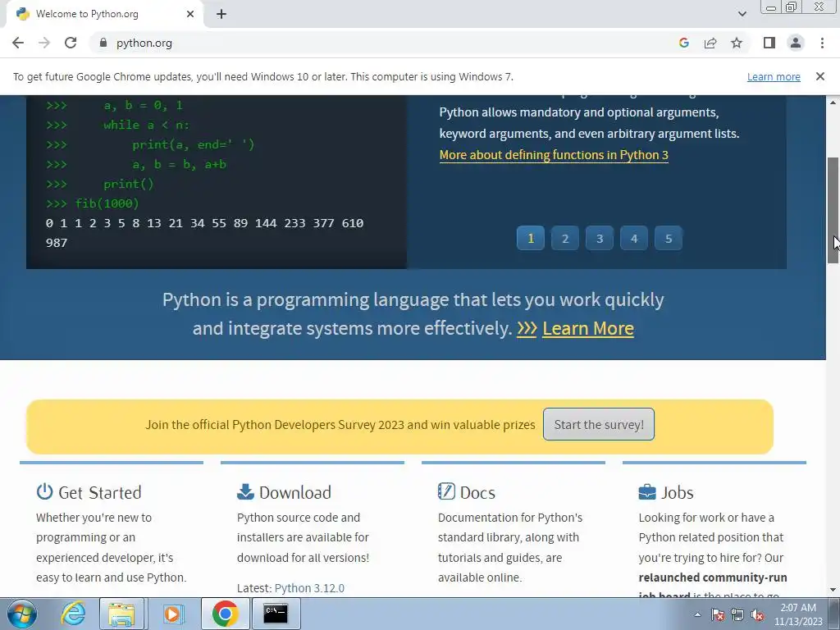Click the Google icon in address bar

pos(683,43)
